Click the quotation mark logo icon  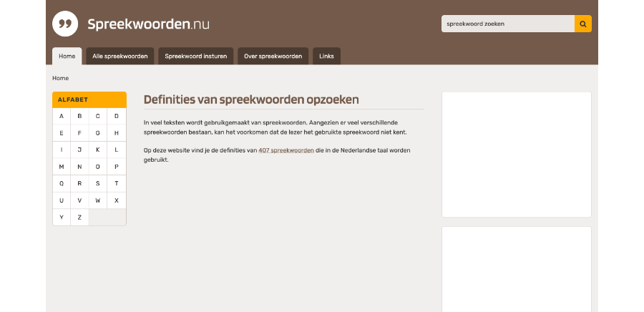[x=65, y=24]
